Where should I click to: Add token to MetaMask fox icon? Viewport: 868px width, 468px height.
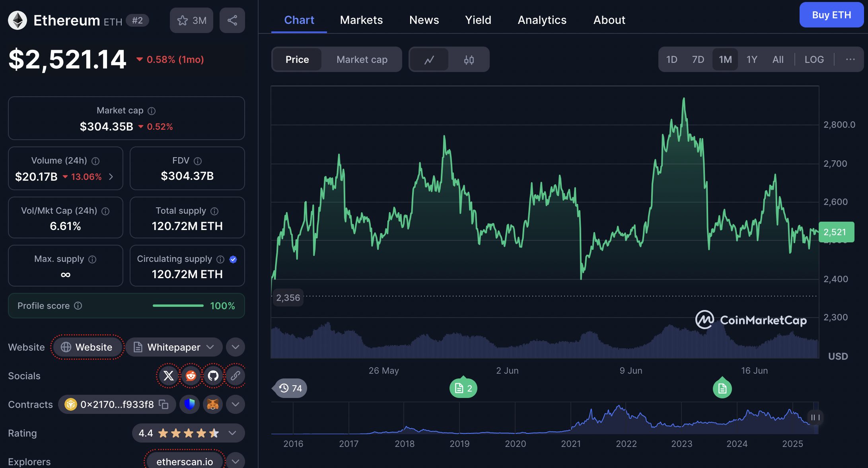pos(213,404)
